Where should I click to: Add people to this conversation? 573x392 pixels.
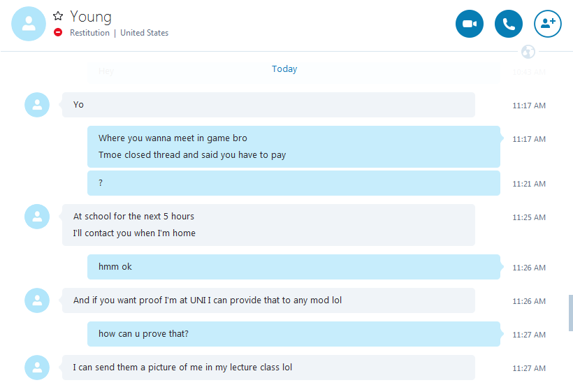coord(547,24)
